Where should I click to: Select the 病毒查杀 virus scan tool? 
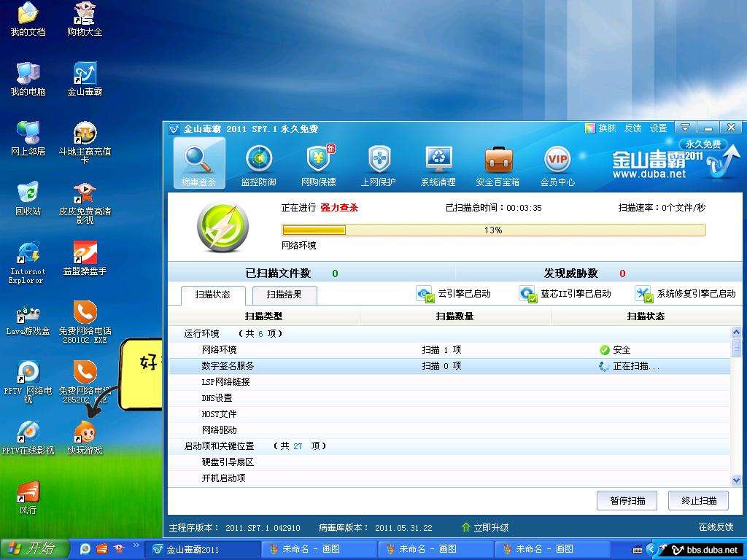point(199,162)
